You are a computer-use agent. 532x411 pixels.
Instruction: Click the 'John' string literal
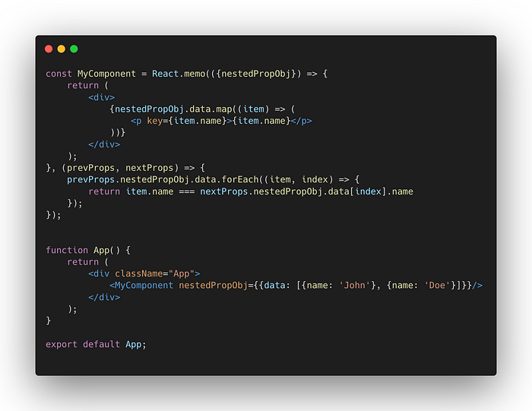click(x=355, y=286)
